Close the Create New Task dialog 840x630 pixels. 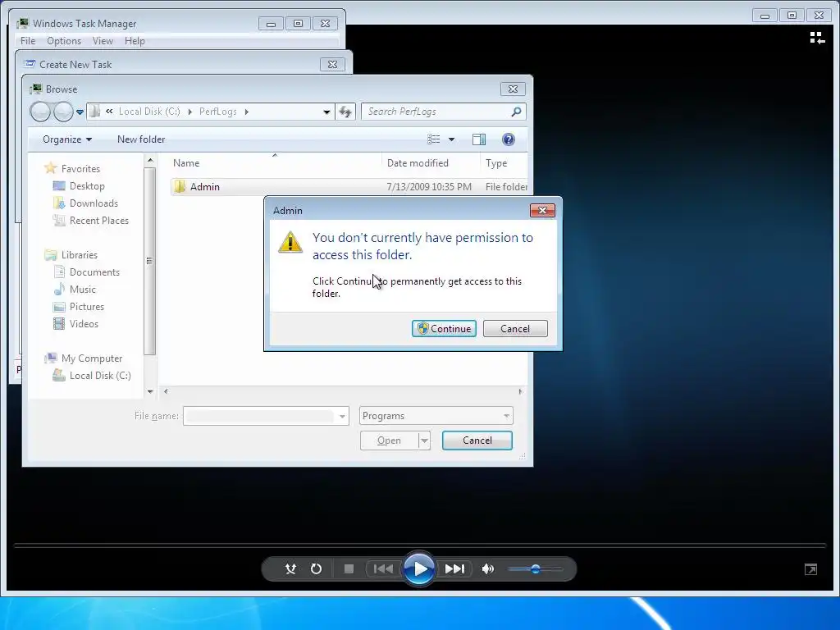(332, 64)
